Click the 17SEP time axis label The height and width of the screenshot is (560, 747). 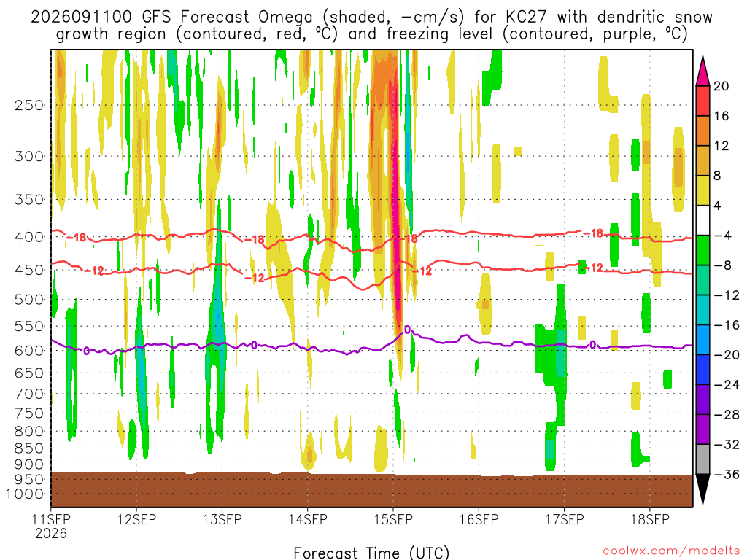(x=564, y=519)
